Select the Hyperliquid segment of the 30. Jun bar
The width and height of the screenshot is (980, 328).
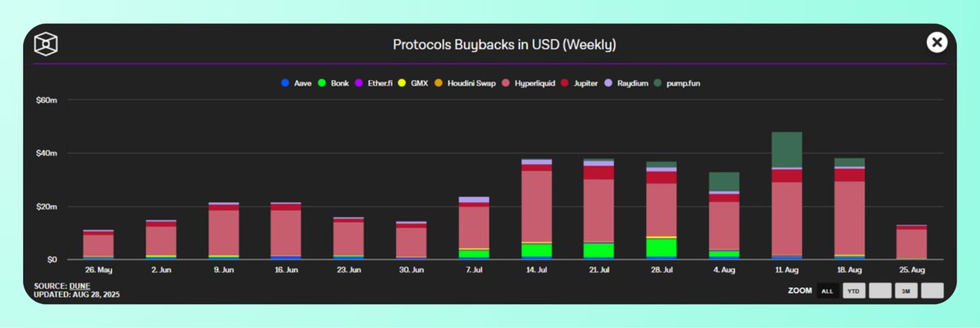click(411, 242)
